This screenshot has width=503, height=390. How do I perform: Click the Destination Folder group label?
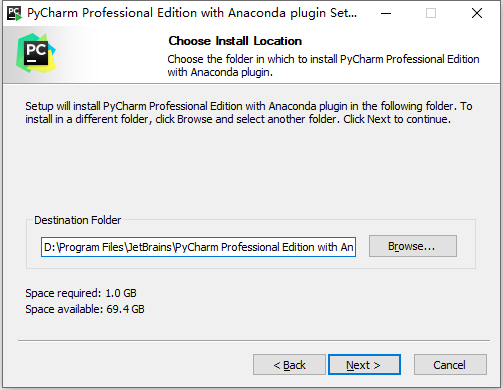[x=77, y=220]
